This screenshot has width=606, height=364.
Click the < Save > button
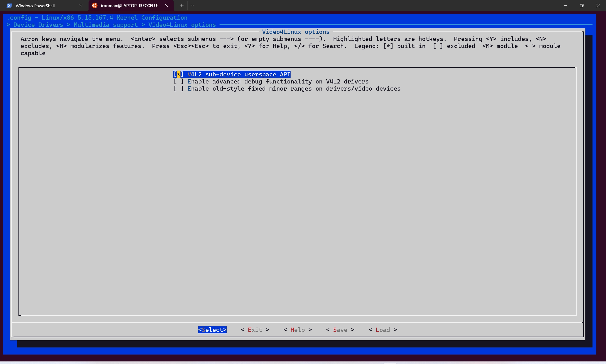point(340,330)
